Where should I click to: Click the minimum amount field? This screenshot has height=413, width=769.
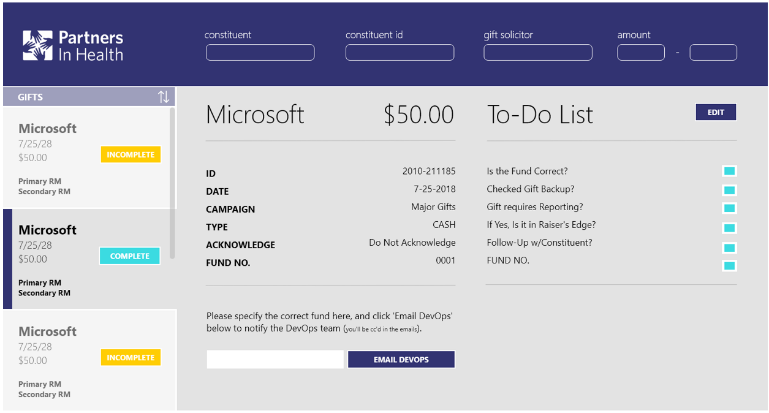pyautogui.click(x=641, y=52)
